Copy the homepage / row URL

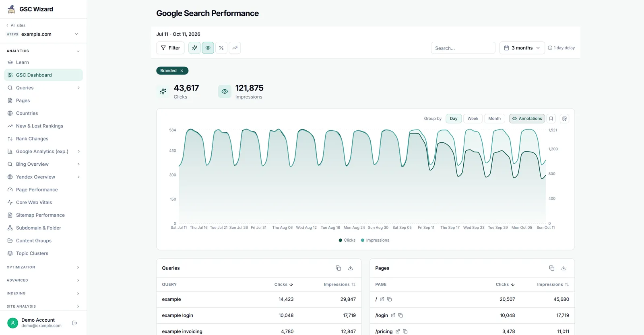coord(390,299)
